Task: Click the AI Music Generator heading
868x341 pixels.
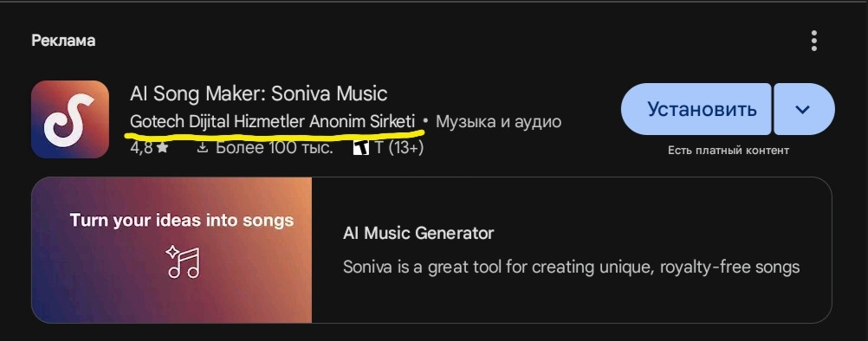Action: 418,233
